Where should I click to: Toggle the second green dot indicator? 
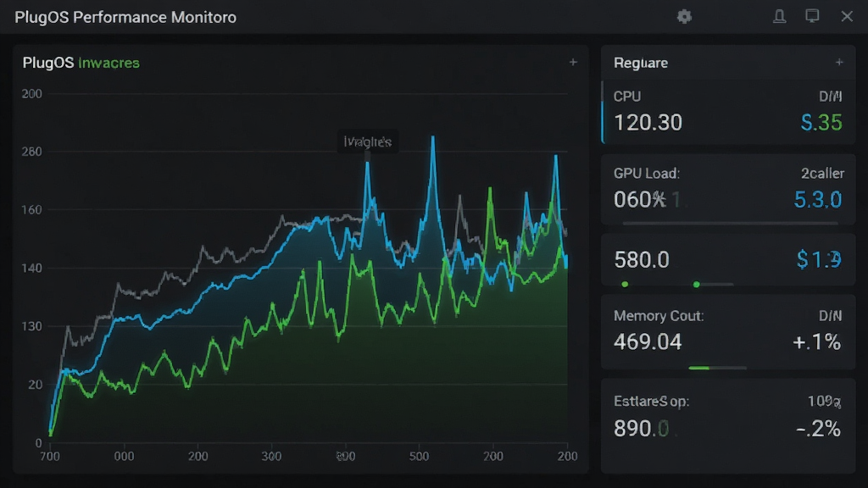coord(697,285)
